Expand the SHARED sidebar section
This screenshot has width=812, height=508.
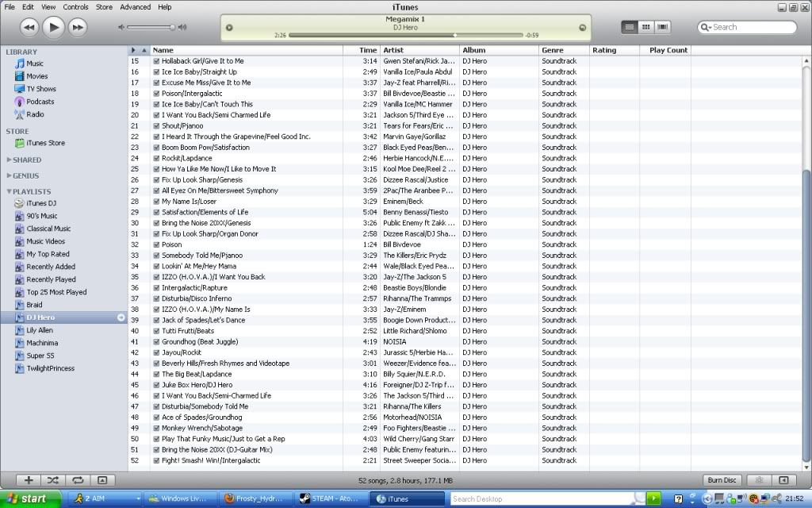(x=9, y=160)
